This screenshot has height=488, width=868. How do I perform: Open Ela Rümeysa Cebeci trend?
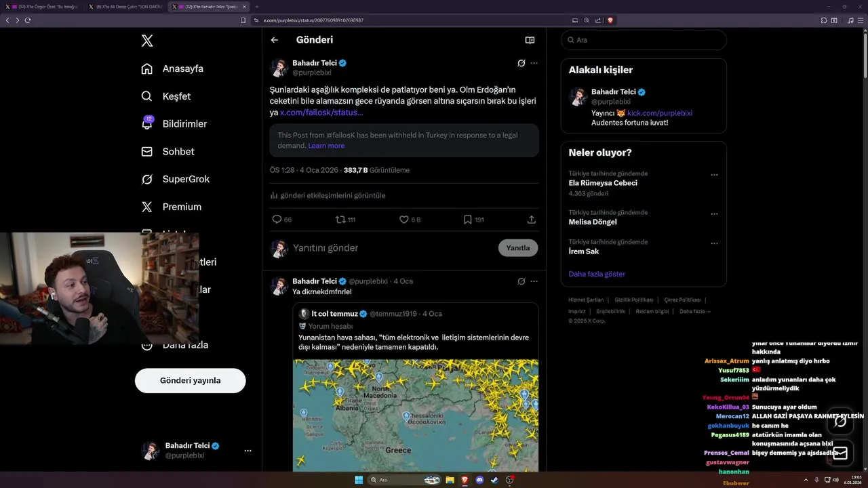[x=603, y=183]
